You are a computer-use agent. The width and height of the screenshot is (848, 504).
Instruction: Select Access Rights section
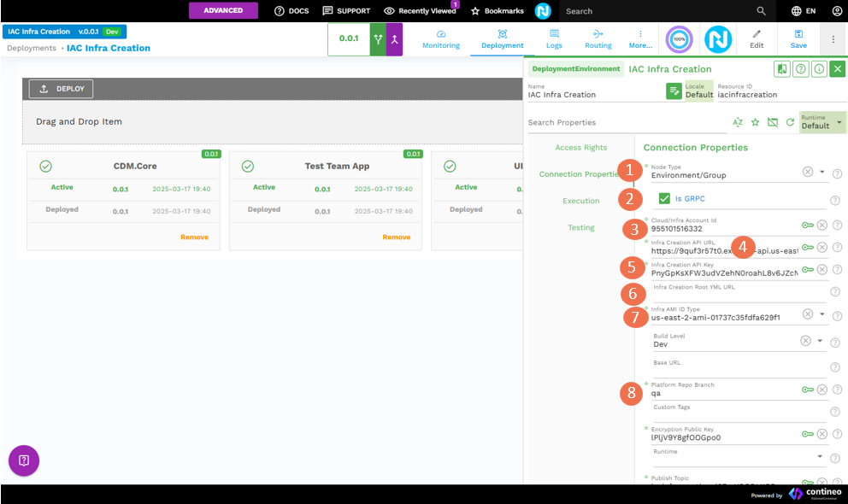pyautogui.click(x=580, y=148)
